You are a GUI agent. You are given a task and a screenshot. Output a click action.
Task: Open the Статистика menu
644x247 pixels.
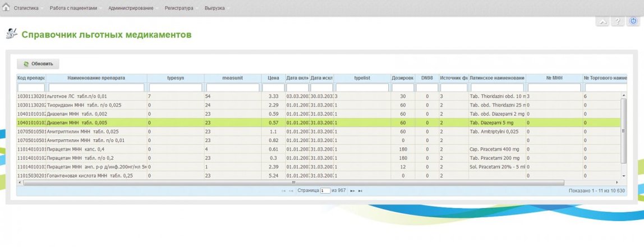[x=26, y=9]
